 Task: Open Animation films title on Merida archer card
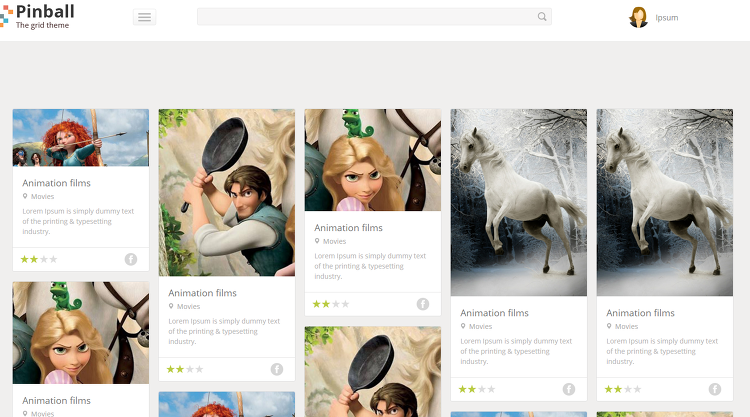pyautogui.click(x=56, y=183)
